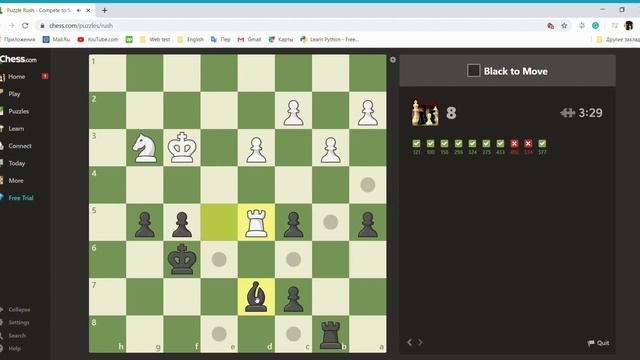Open sidebar Settings
Viewport: 640px width, 360px height.
(19, 322)
